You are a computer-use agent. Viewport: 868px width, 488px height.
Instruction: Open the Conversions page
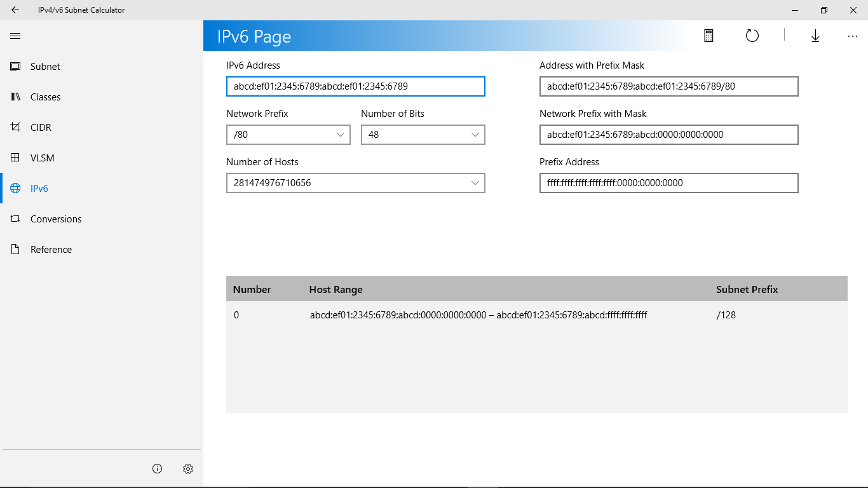point(56,219)
